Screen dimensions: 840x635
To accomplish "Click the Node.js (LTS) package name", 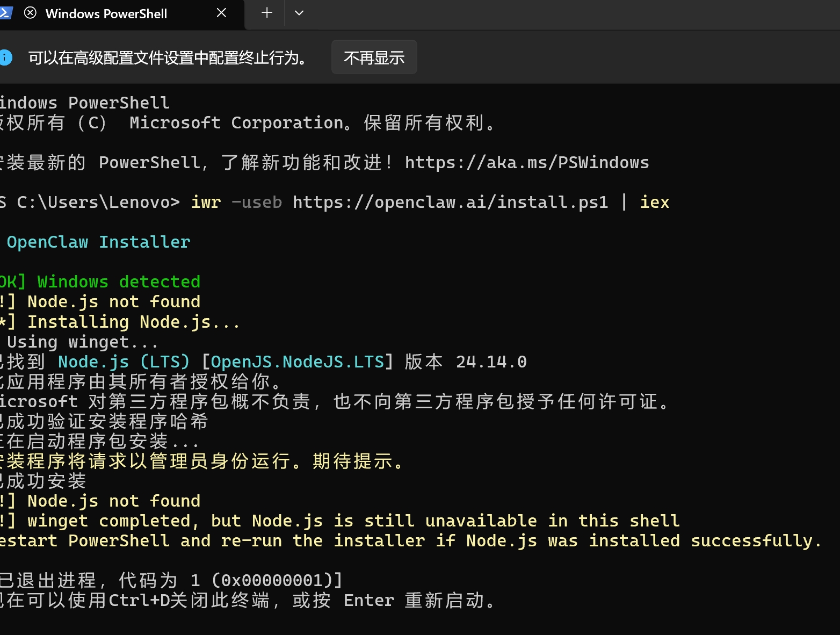I will (124, 362).
